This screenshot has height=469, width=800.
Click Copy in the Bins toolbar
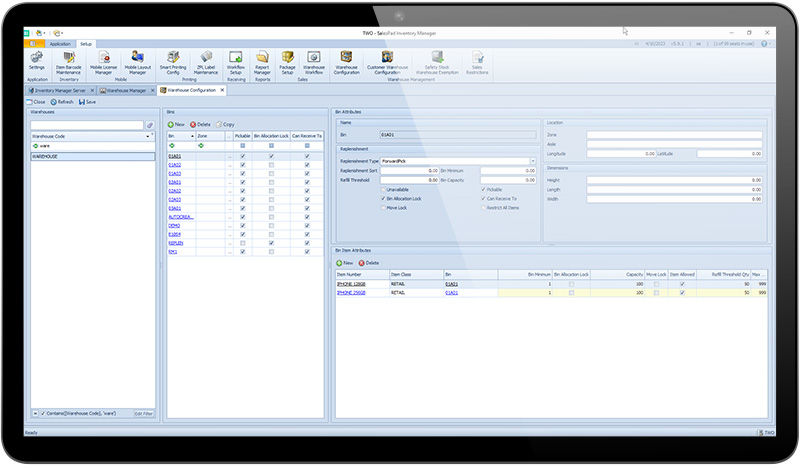225,125
